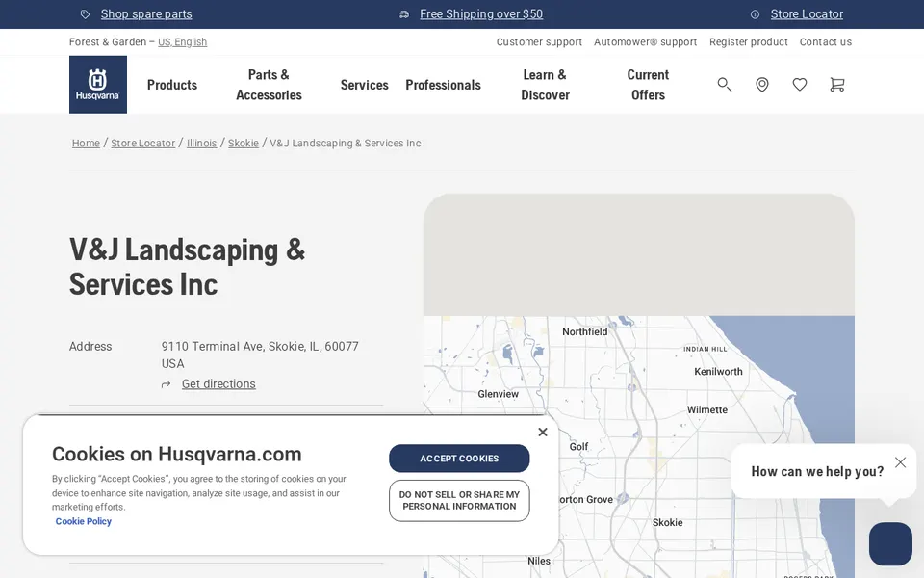Click Northfield label on the map

pos(584,332)
